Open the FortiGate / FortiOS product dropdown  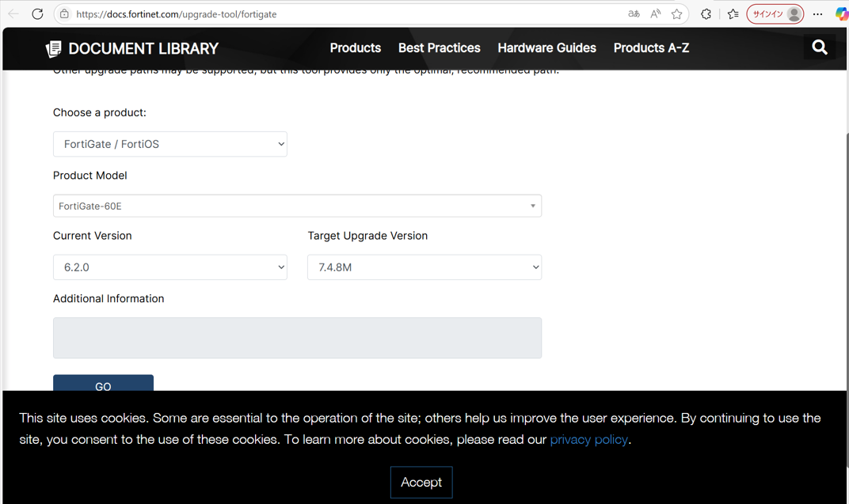click(170, 144)
